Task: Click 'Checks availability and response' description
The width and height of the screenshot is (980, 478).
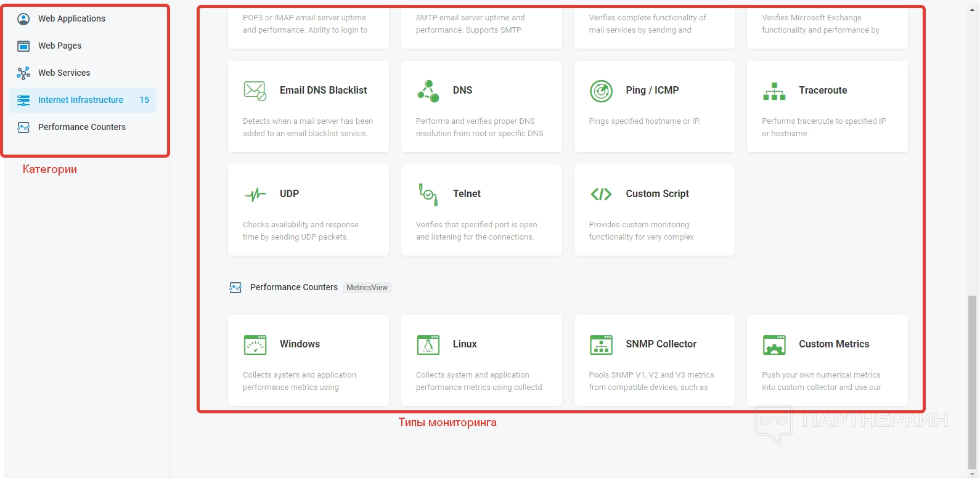Action: pos(301,230)
